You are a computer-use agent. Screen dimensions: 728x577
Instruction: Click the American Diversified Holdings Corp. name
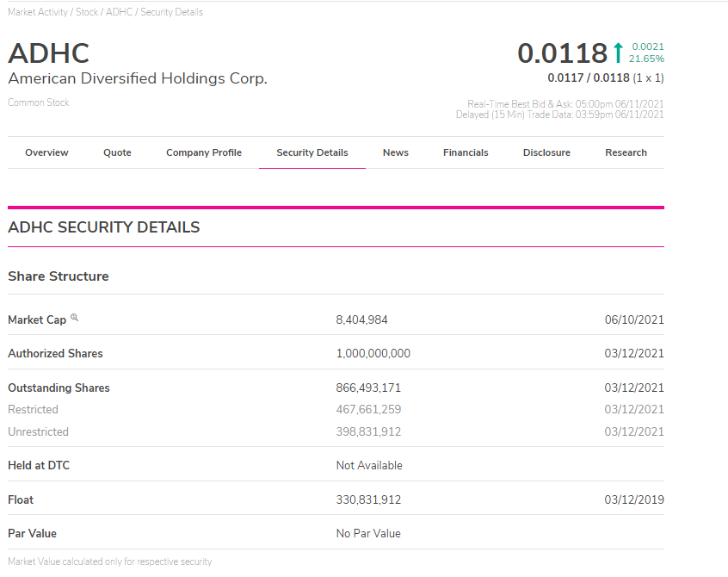tap(138, 78)
